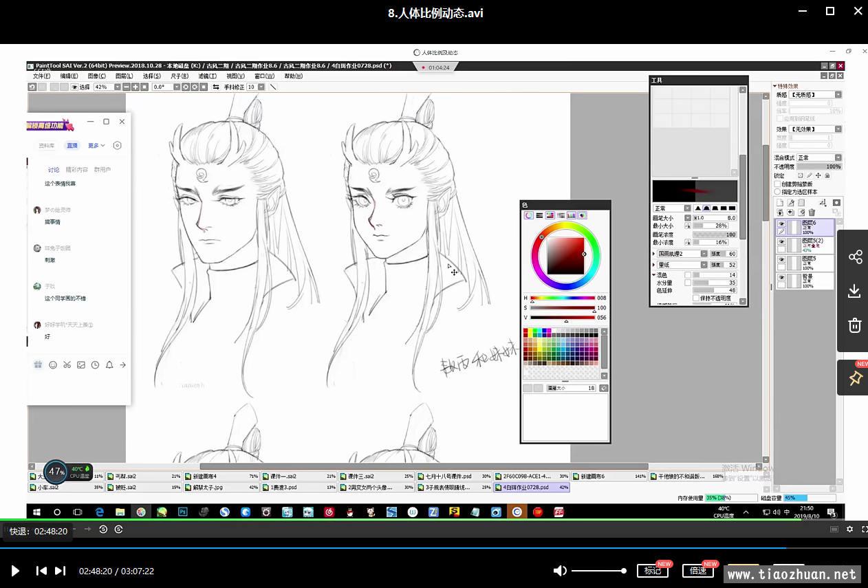Click the zoom out minus button
The height and width of the screenshot is (588, 868).
[x=126, y=87]
